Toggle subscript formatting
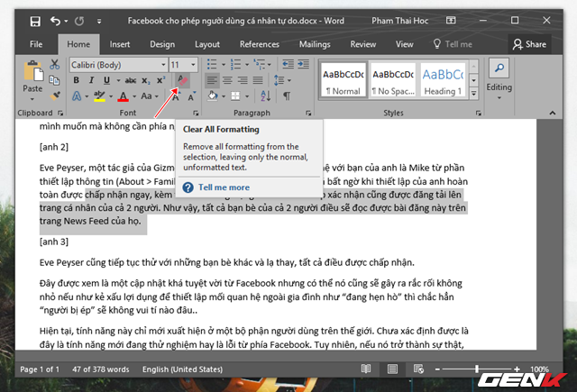 146,80
